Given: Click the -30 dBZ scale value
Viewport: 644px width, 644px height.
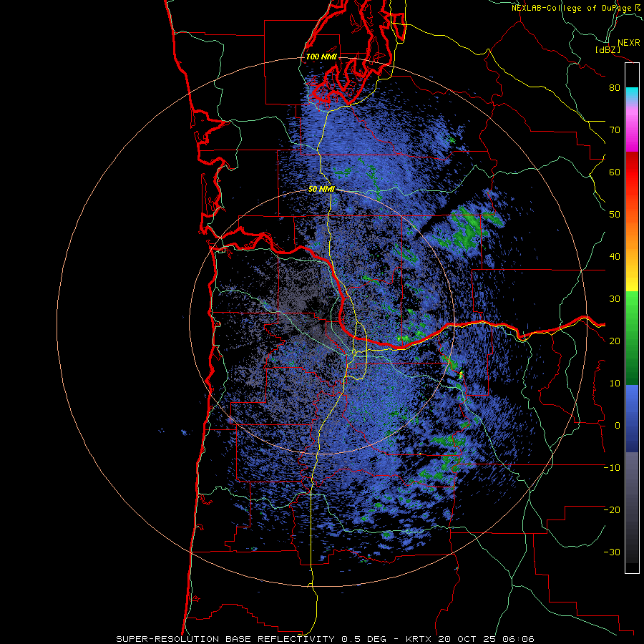Looking at the screenshot, I should [612, 552].
